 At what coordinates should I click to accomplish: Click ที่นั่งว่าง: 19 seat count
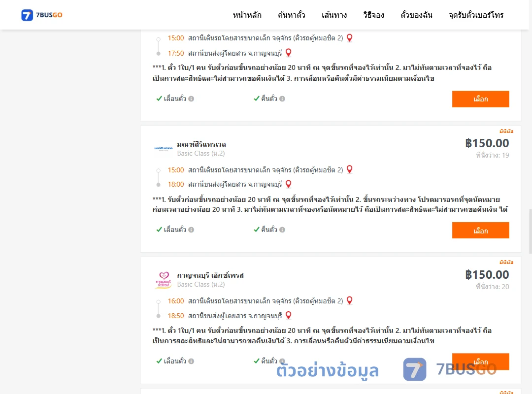coord(492,155)
